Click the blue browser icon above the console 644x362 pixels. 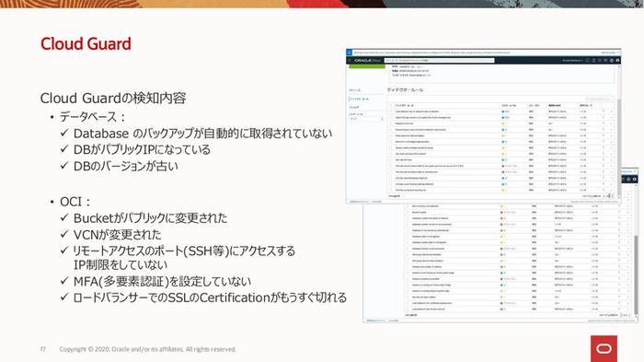[x=349, y=53]
